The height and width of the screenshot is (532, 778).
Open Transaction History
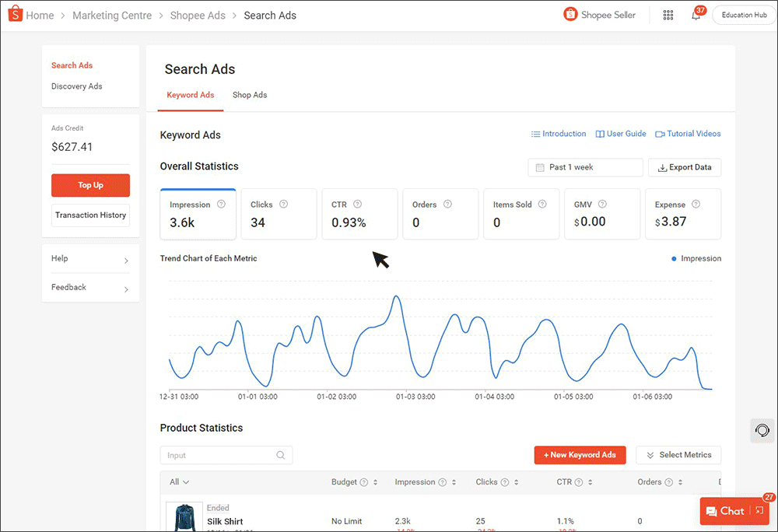point(91,215)
